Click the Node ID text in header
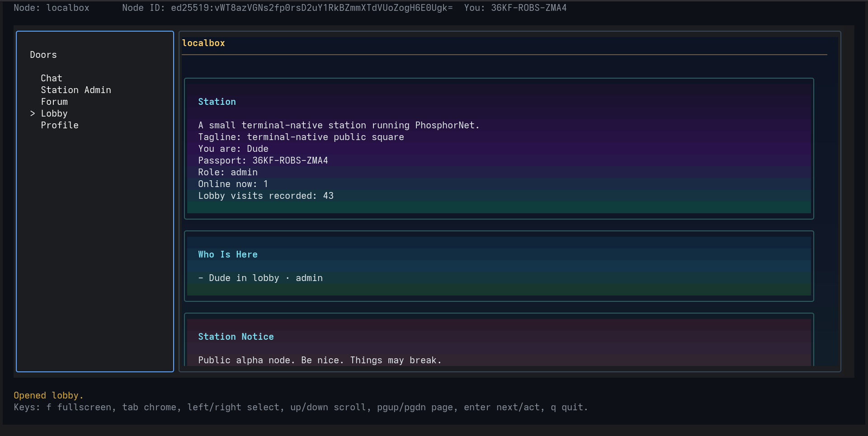868x436 pixels. 287,8
